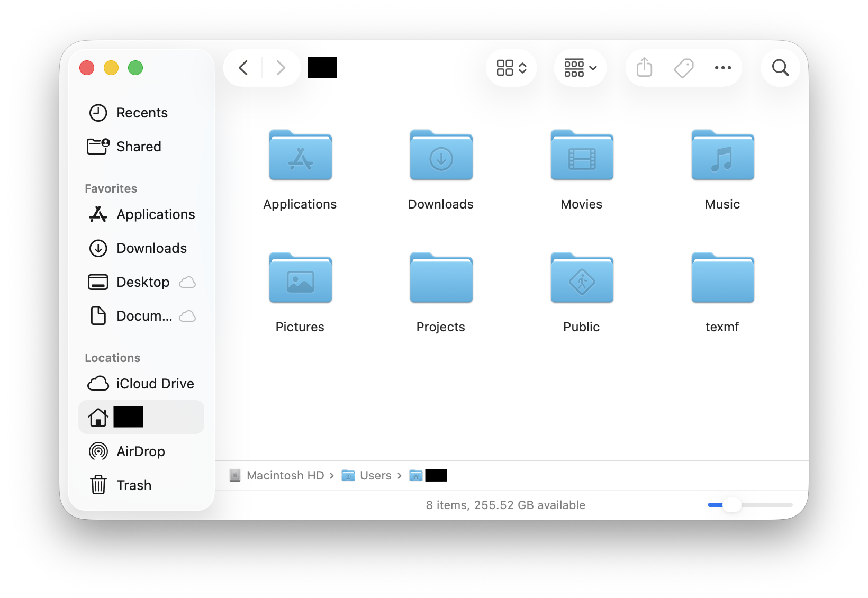Click the Music folder name label
The height and width of the screenshot is (598, 868).
pyautogui.click(x=722, y=204)
